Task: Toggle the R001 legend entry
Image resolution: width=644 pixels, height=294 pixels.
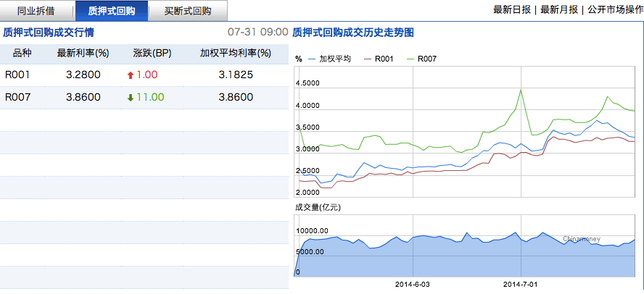Action: (379, 59)
